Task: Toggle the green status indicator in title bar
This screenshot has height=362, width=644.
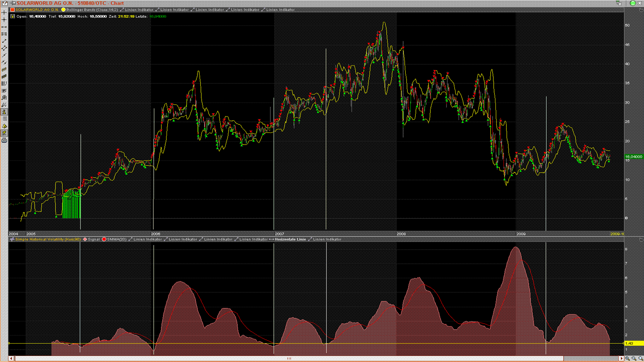Action: click(x=633, y=3)
